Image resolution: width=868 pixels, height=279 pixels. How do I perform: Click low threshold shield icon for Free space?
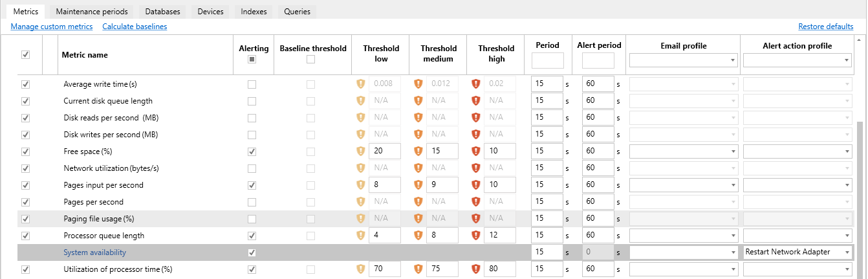(361, 151)
